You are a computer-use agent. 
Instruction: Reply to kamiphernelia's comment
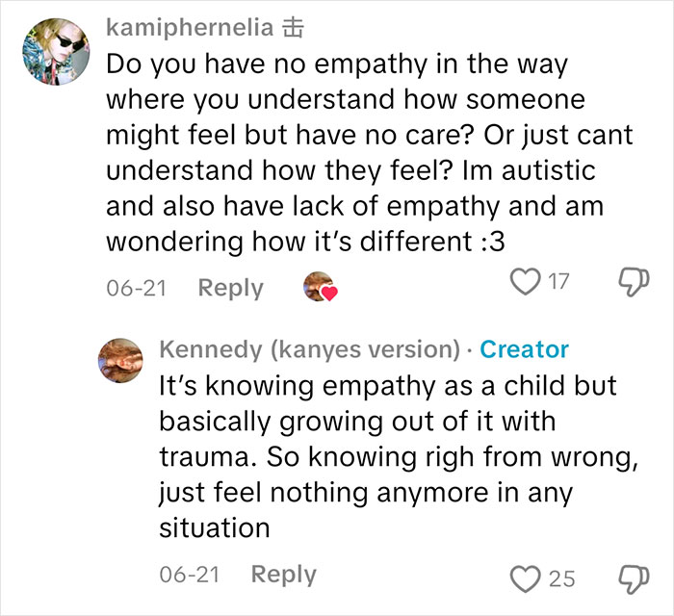tap(230, 288)
